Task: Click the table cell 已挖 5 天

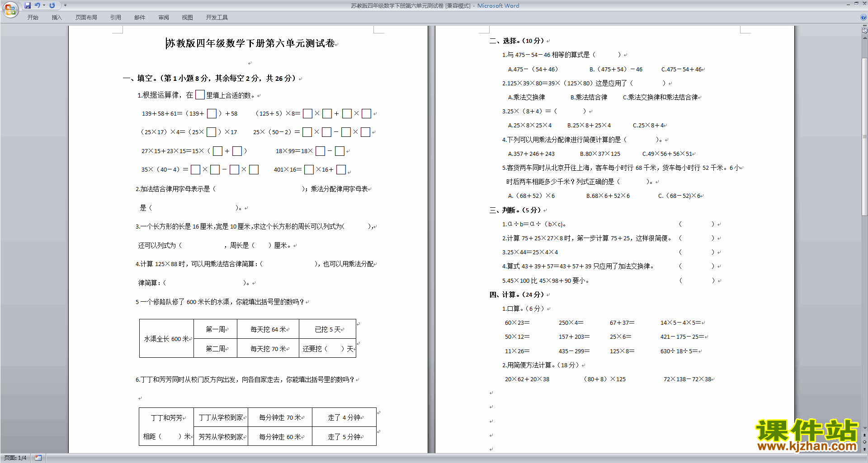Action: pos(328,329)
